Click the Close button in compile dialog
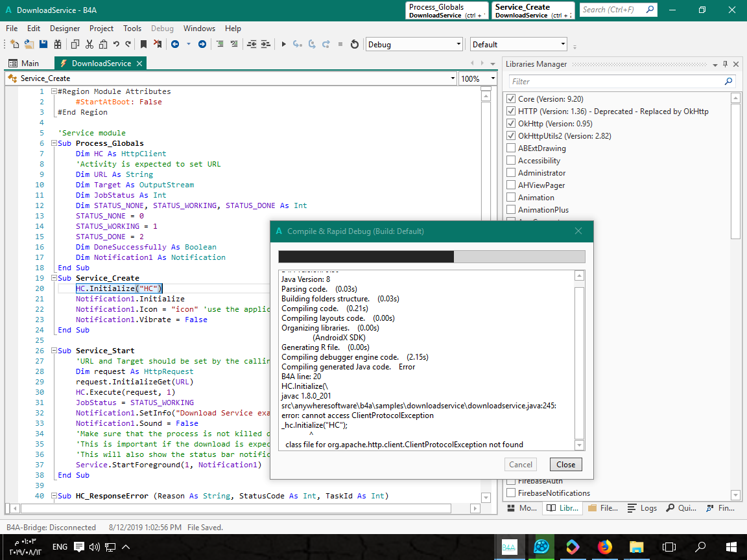 point(565,465)
